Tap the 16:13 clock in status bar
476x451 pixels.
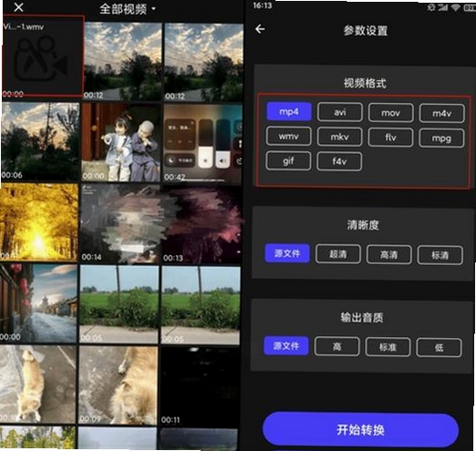point(263,5)
